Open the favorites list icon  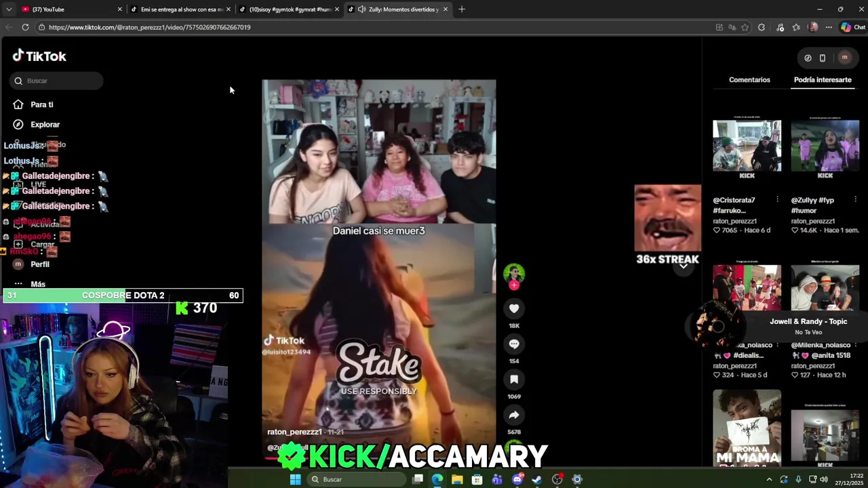click(795, 27)
